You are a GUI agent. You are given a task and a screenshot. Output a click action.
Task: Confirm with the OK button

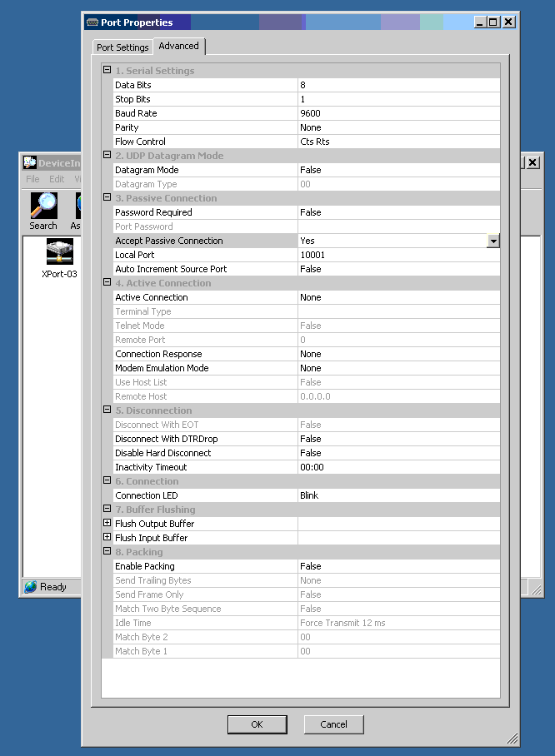257,724
